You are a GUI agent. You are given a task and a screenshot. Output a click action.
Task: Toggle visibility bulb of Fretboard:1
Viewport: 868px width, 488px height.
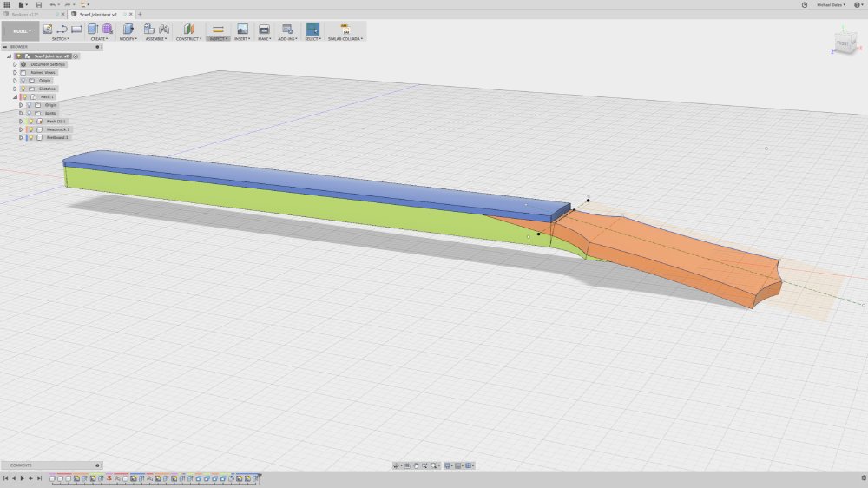31,137
